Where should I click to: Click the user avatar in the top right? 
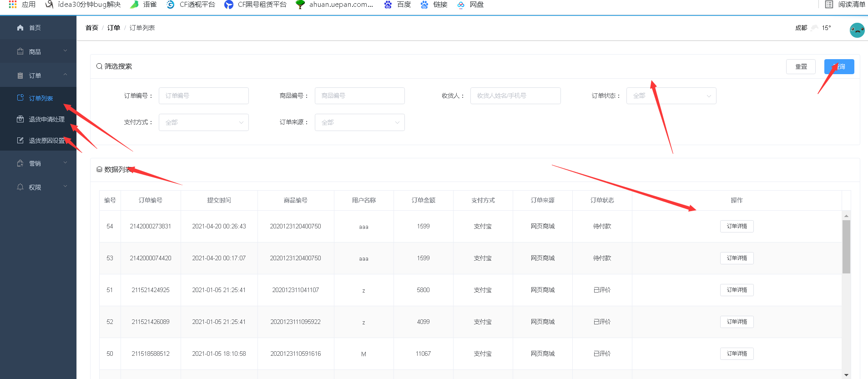click(x=857, y=30)
